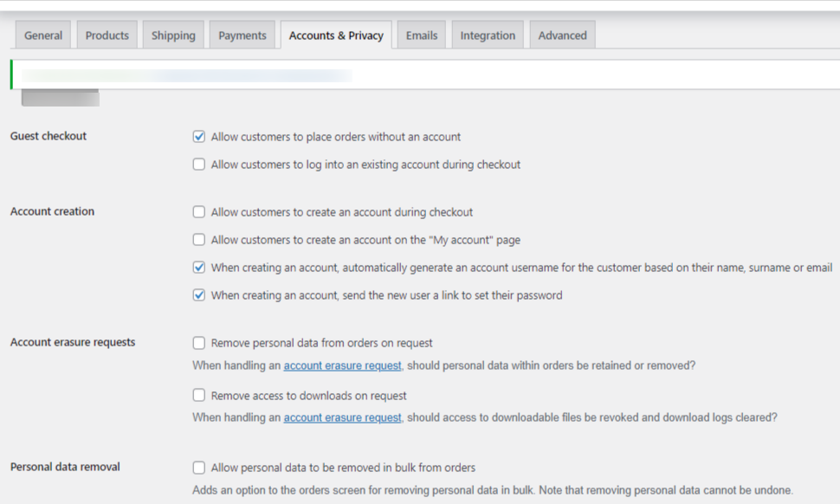Open the Payments tab
The width and height of the screenshot is (840, 504).
click(x=242, y=36)
